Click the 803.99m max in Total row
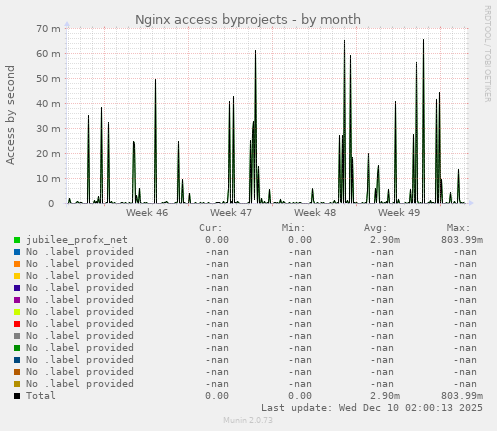 (x=462, y=396)
